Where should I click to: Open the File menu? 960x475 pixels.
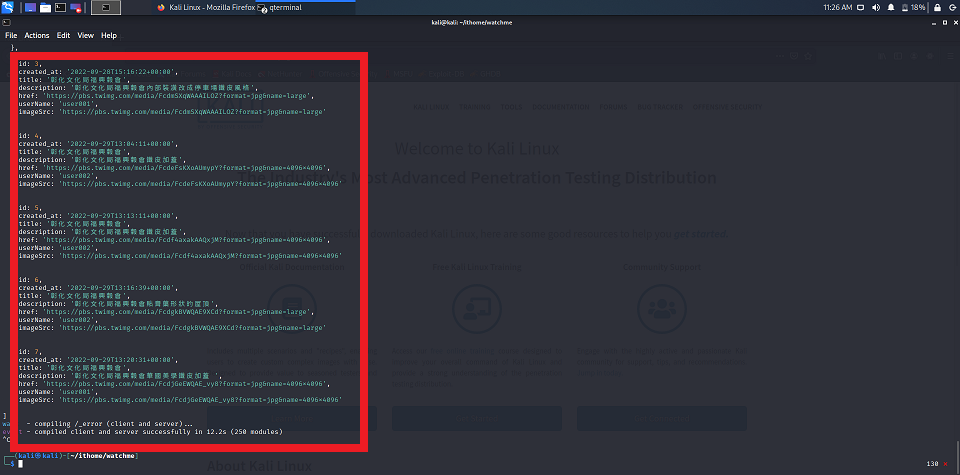coord(11,36)
